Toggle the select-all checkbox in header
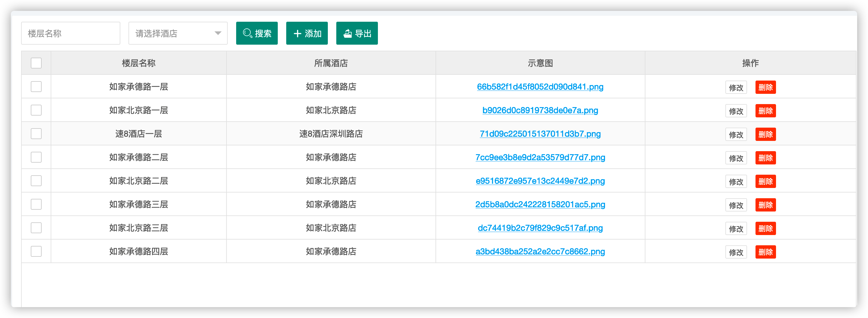The height and width of the screenshot is (318, 868). 36,63
